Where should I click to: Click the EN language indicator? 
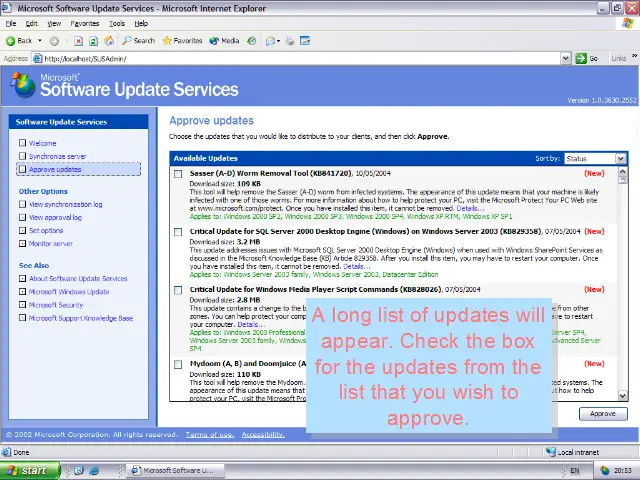575,471
